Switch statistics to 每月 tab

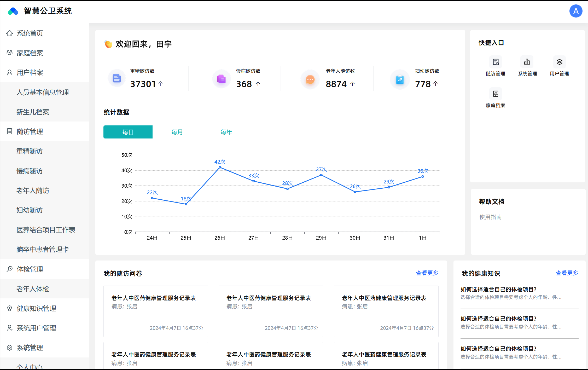point(177,132)
